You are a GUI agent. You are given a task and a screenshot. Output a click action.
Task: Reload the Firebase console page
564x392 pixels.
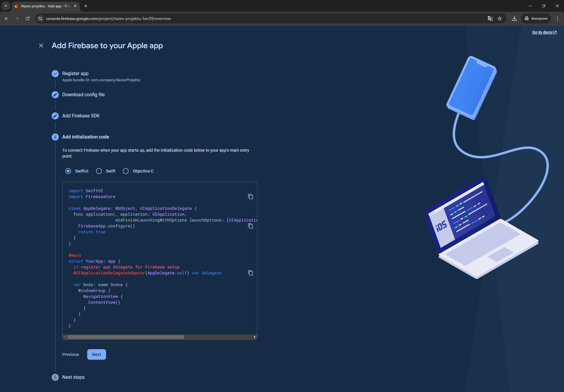[x=28, y=18]
